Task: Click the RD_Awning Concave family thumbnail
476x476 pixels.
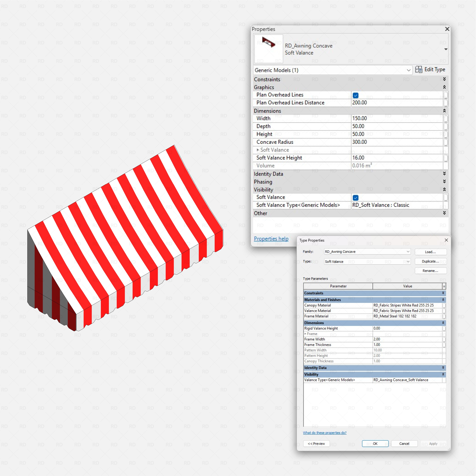Action: (x=268, y=49)
